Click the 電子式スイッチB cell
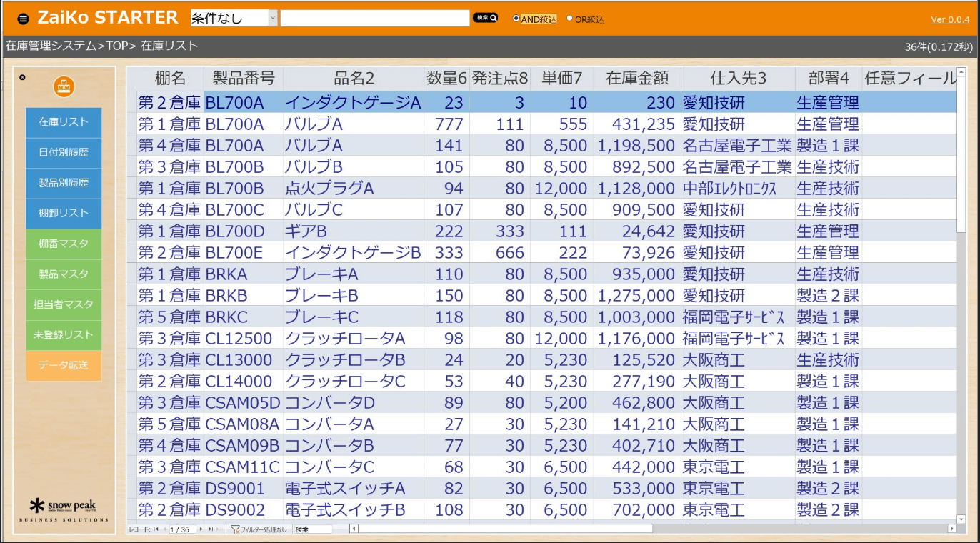Image resolution: width=980 pixels, height=543 pixels. 354,509
